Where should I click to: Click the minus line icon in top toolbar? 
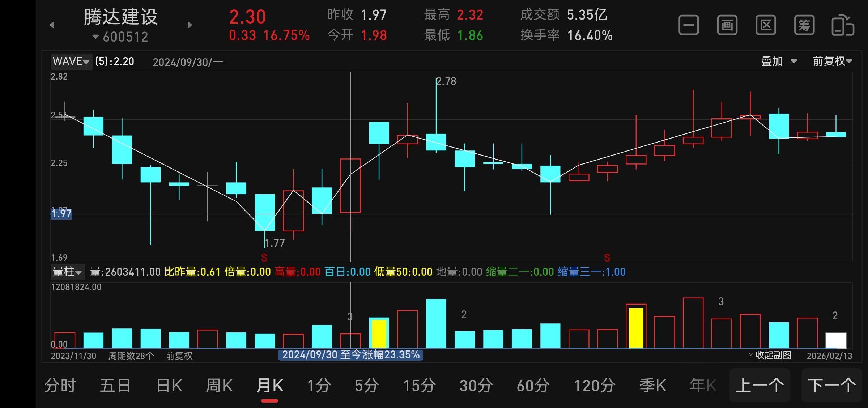pyautogui.click(x=689, y=25)
